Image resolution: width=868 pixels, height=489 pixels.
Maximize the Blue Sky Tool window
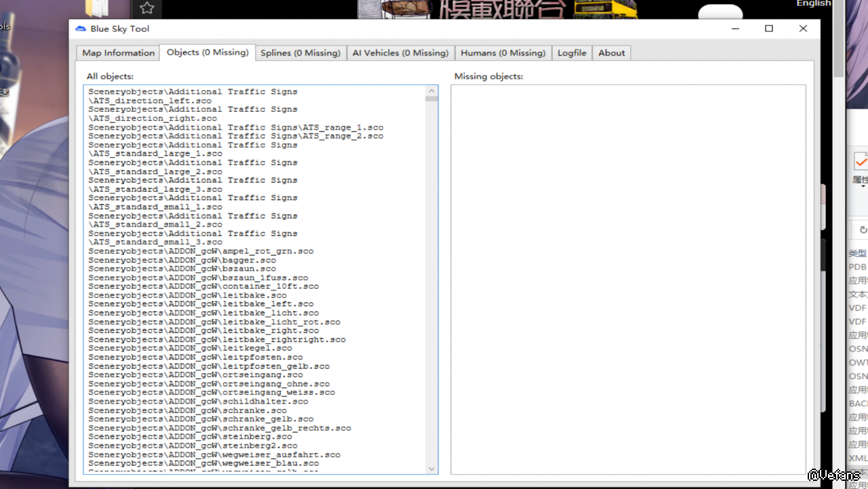coord(769,28)
